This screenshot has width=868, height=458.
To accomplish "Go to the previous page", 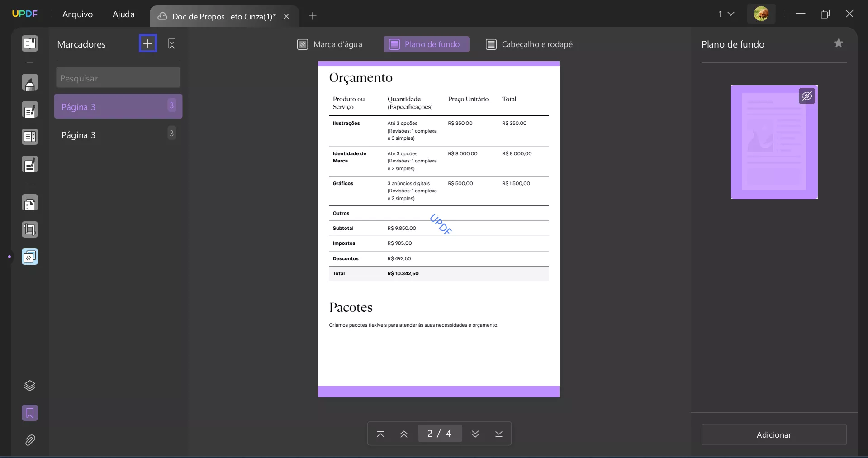I will [x=404, y=434].
